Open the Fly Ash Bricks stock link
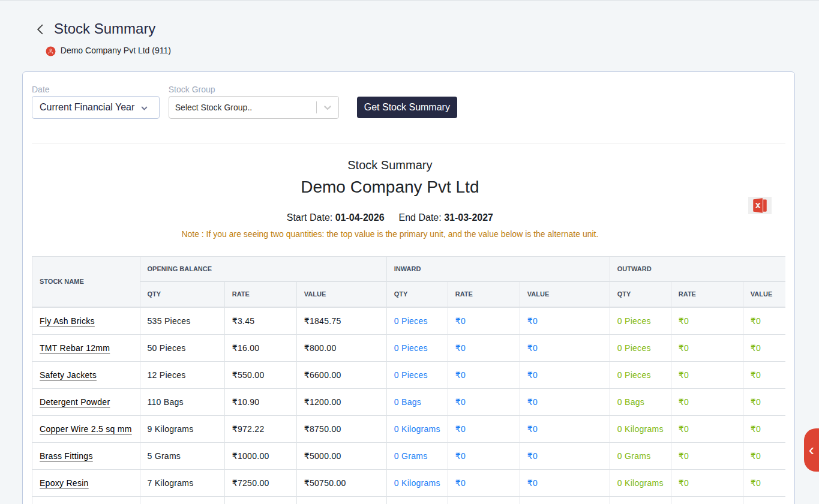 click(67, 321)
